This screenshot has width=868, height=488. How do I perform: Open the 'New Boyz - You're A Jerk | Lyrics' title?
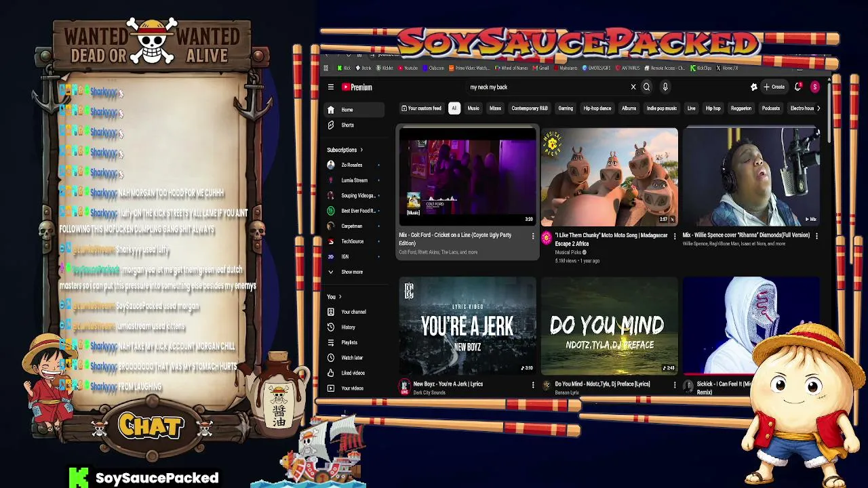[x=448, y=384]
